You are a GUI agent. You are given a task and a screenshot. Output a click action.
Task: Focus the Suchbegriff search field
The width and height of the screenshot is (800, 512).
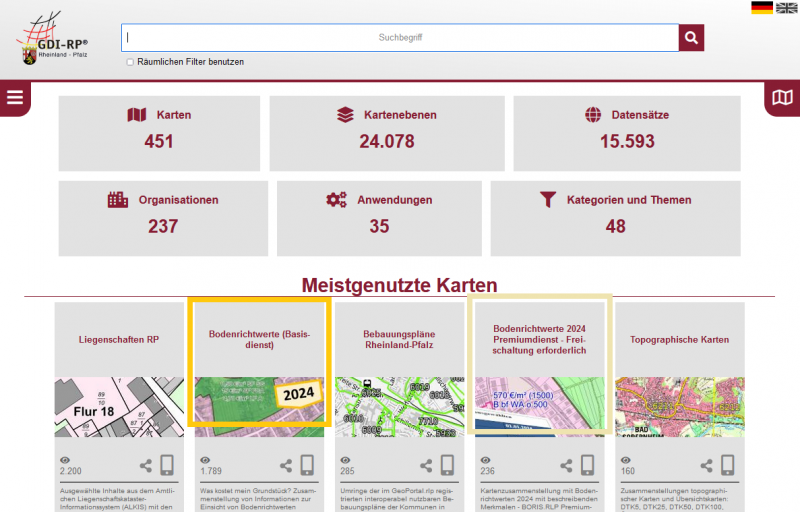click(x=400, y=37)
